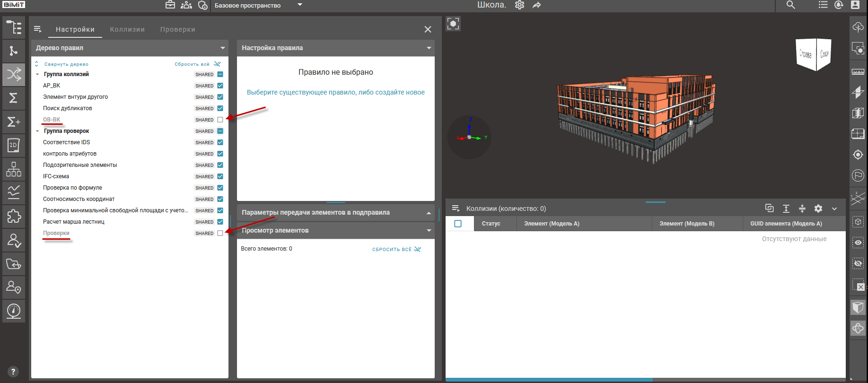868x383 pixels.
Task: Click the Свернуть дерево link
Action: 66,64
